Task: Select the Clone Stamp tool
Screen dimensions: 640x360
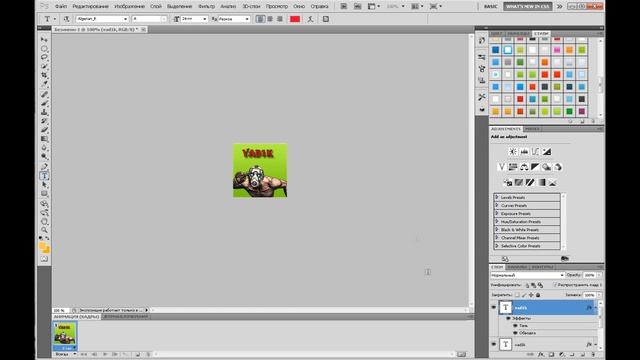Action: (x=44, y=112)
